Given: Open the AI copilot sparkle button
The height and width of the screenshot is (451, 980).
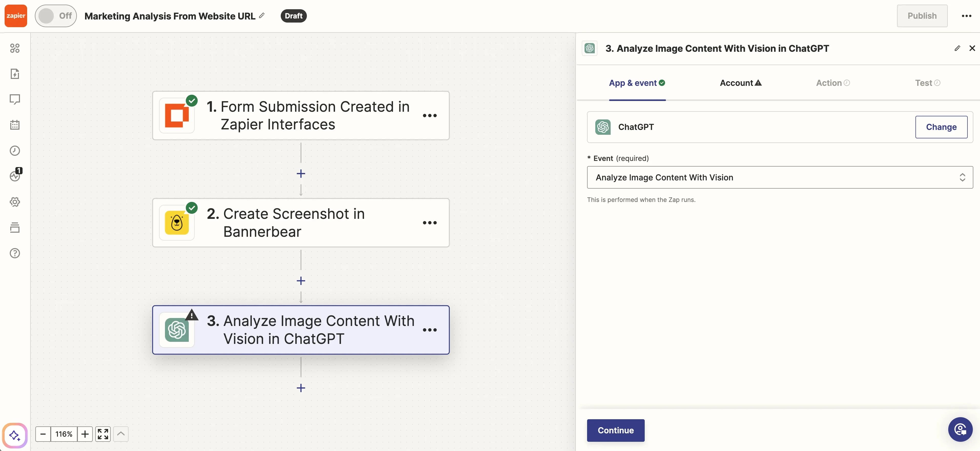Looking at the screenshot, I should pos(15,435).
